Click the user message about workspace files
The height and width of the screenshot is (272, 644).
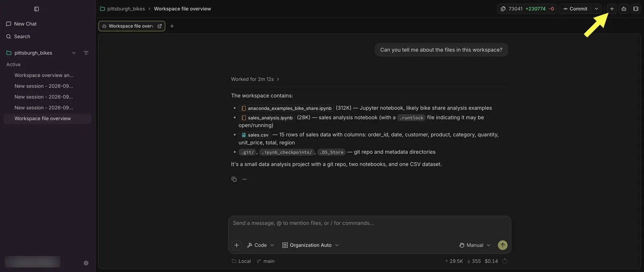[x=441, y=50]
